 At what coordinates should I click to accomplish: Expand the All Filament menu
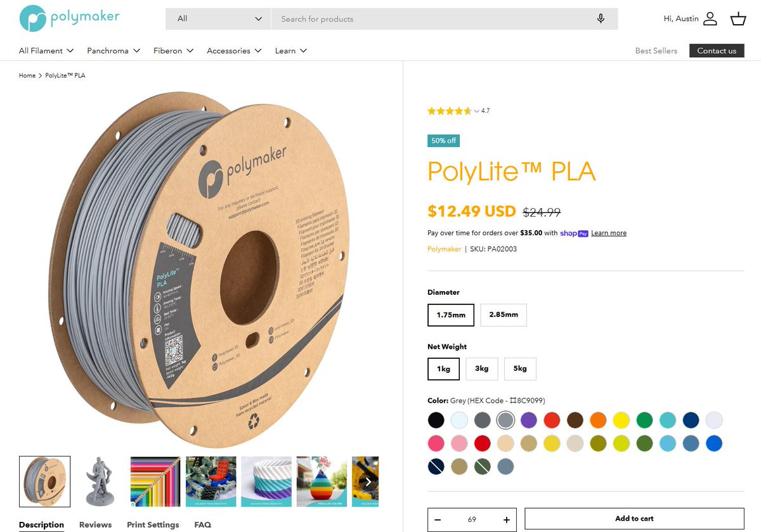[46, 51]
